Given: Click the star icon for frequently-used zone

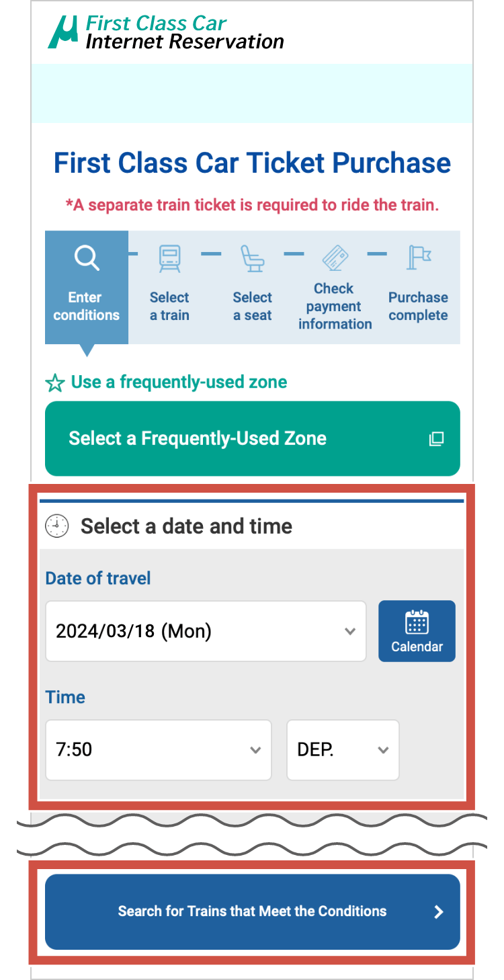Looking at the screenshot, I should 54,383.
